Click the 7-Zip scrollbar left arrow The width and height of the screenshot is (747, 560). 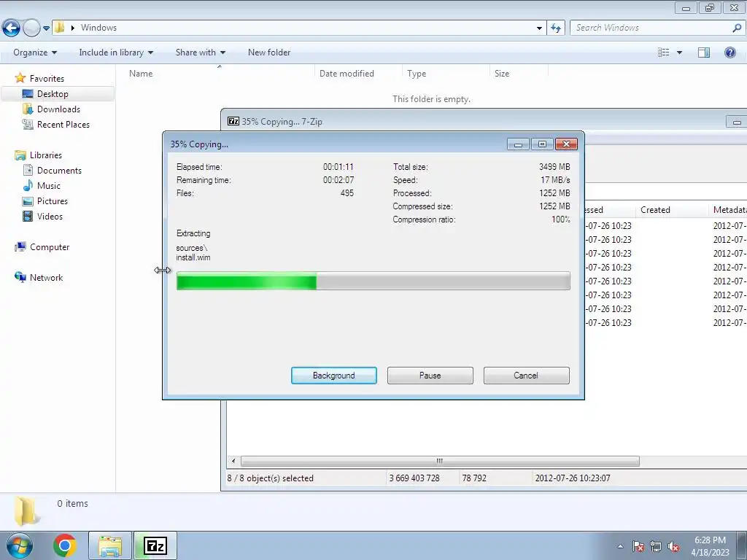(233, 461)
